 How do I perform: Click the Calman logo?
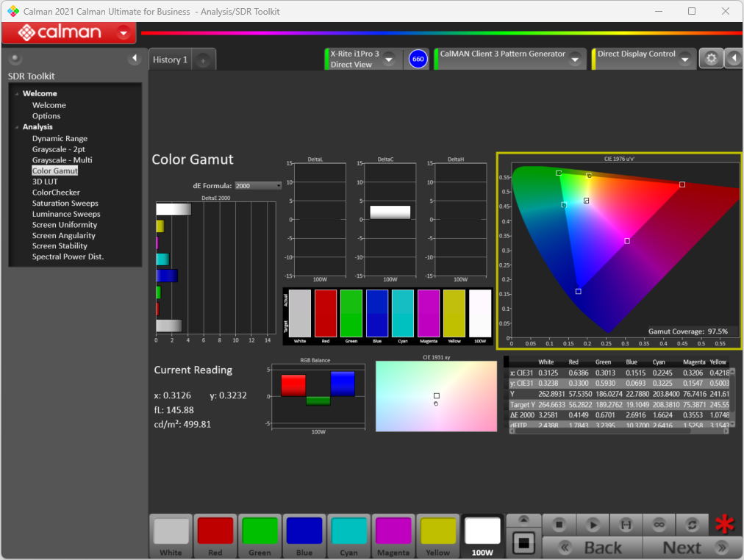[x=60, y=32]
